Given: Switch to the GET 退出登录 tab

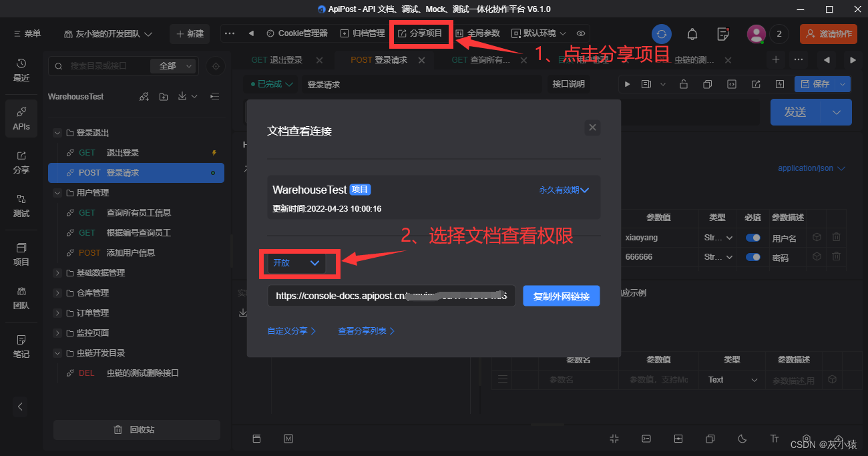Looking at the screenshot, I should (277, 60).
